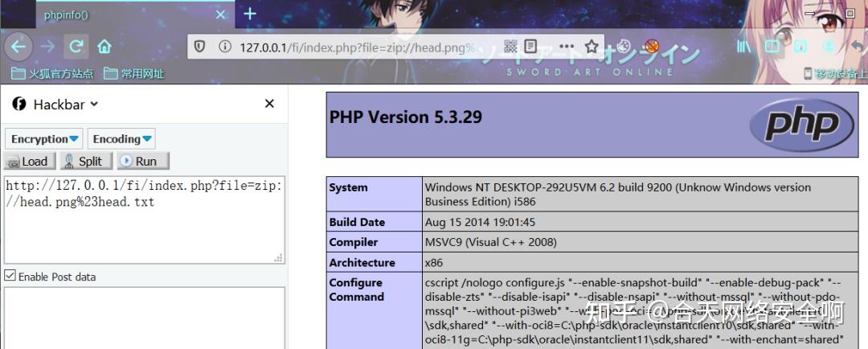Reload the phpinfo() page

pos(76,47)
